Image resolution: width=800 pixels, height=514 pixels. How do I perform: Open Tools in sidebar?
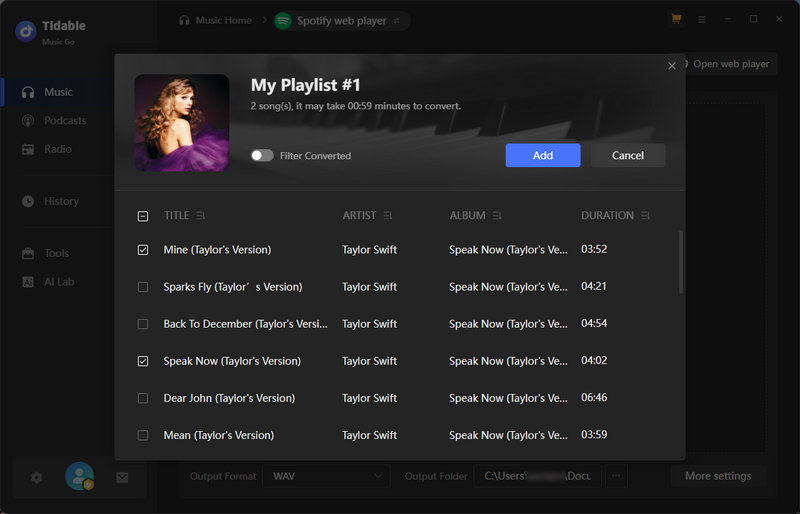coord(57,253)
